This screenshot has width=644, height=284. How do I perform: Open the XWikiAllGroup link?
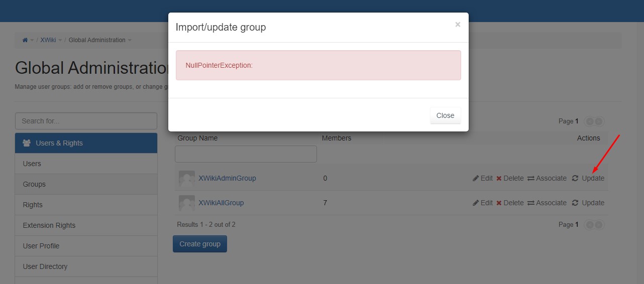(221, 203)
